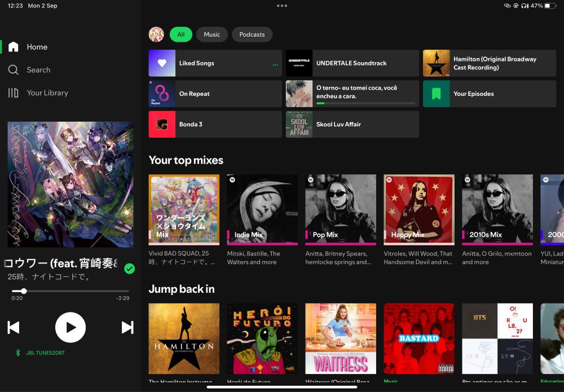Open O terno podcast episode tile
The image size is (564, 392).
click(352, 94)
